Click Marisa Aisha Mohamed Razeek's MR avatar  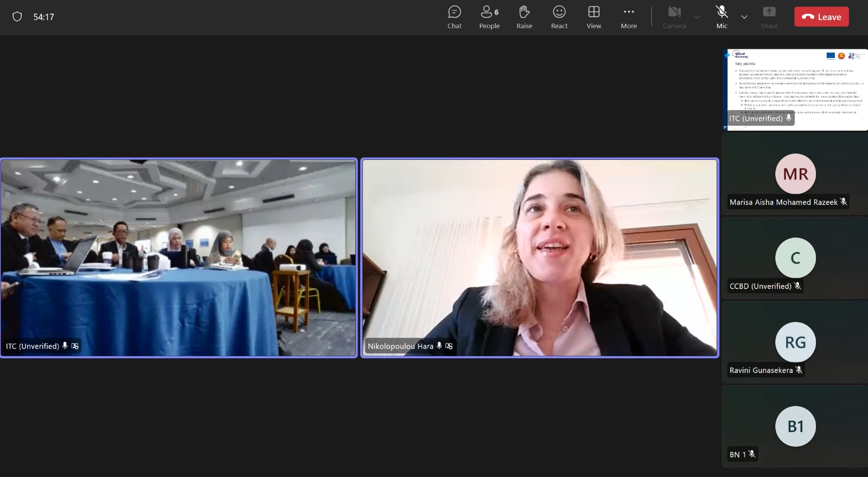point(795,173)
